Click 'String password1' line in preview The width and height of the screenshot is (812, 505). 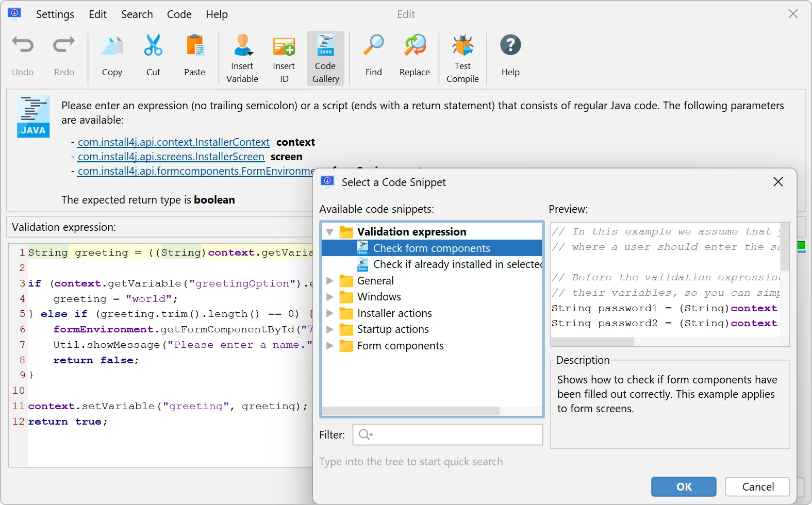[664, 308]
